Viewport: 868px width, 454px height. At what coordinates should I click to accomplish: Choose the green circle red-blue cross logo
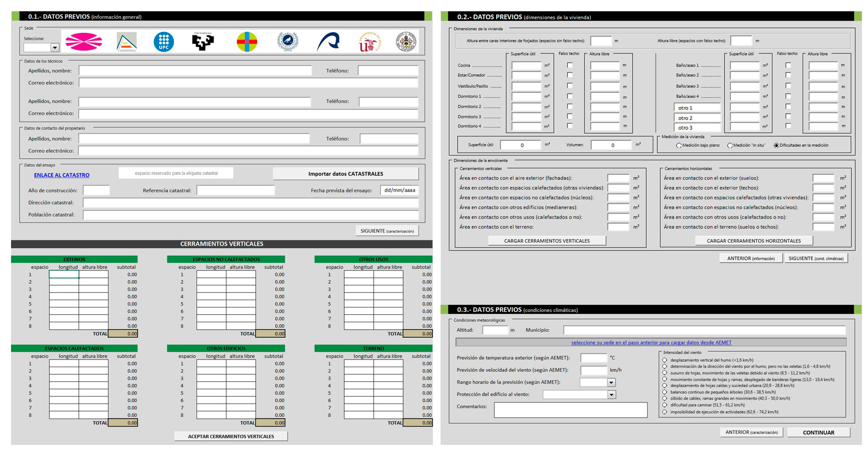(x=247, y=42)
